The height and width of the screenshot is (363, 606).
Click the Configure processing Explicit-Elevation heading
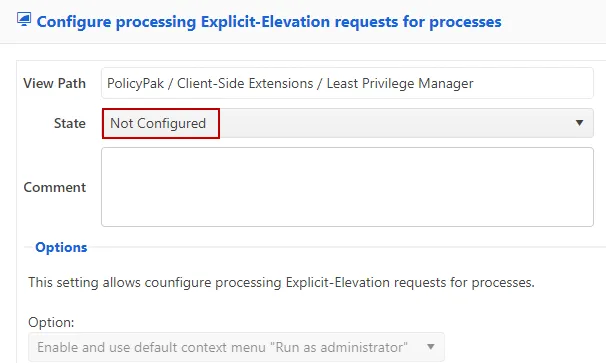click(x=269, y=22)
